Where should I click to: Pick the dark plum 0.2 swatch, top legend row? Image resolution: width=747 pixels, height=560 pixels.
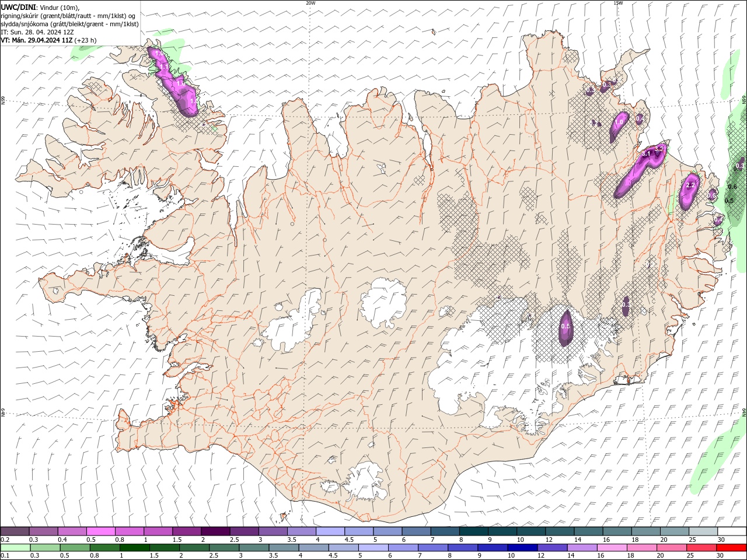click(15, 531)
